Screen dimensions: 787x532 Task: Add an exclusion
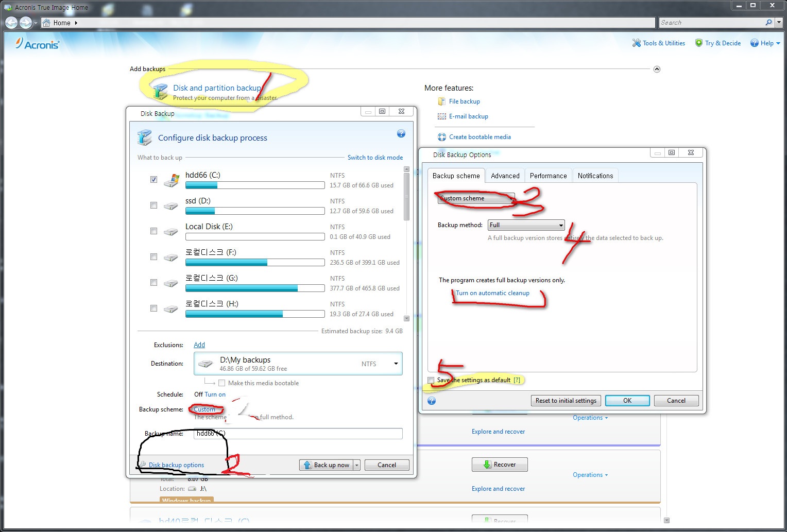(199, 345)
